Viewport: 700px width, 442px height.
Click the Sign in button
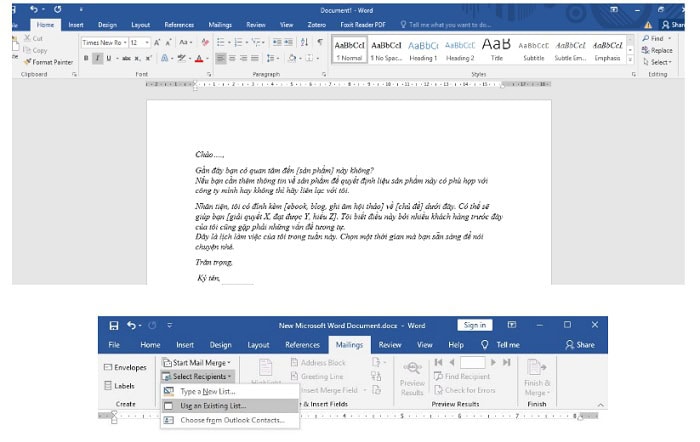[x=473, y=325]
